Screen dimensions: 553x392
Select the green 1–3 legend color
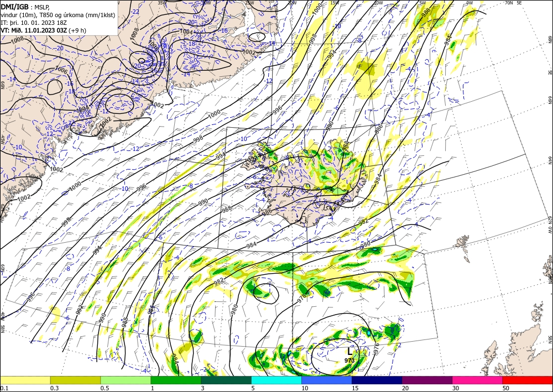176,380
